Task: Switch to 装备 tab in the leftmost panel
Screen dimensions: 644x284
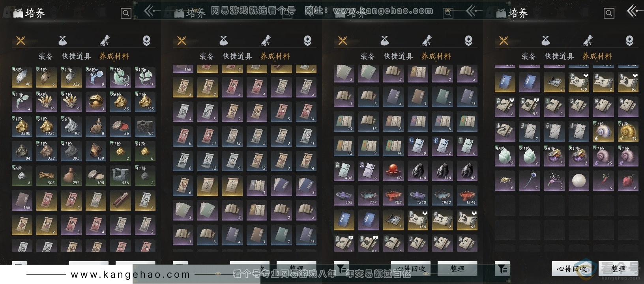Action: point(45,56)
